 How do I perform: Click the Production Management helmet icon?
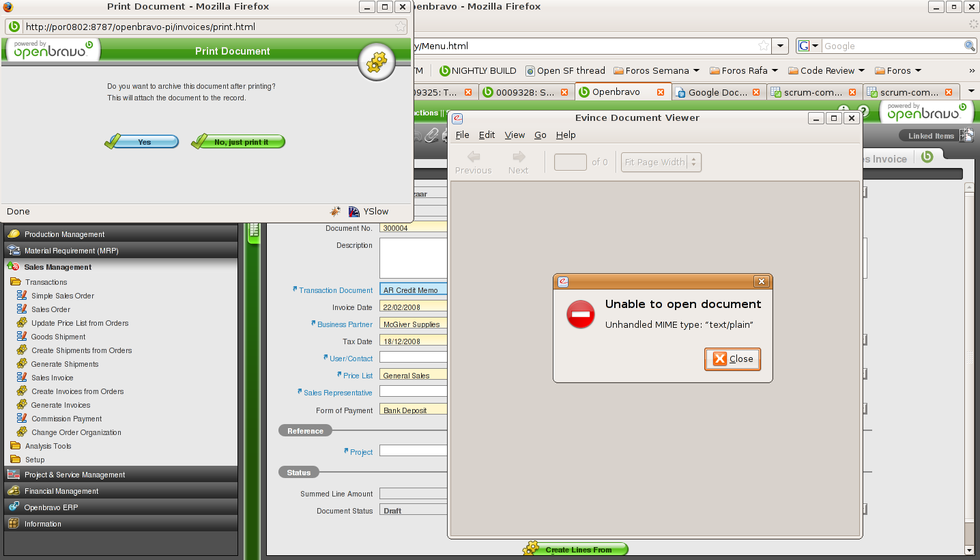tap(14, 234)
